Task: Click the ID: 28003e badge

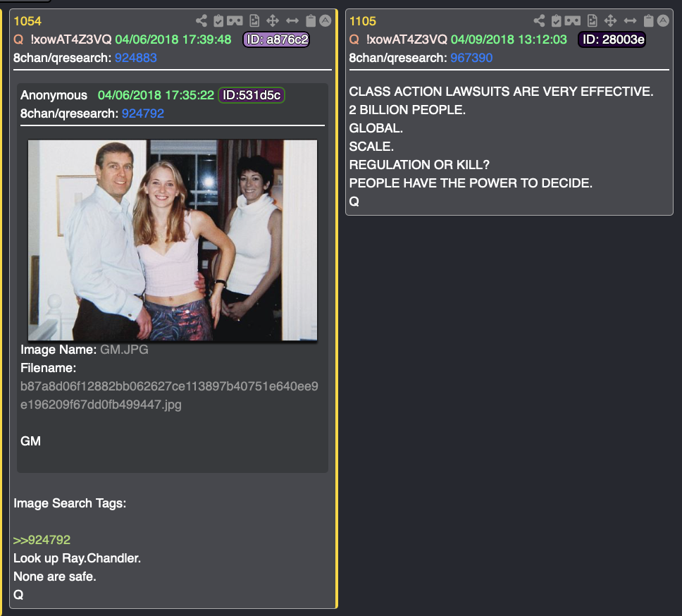Action: pos(612,39)
